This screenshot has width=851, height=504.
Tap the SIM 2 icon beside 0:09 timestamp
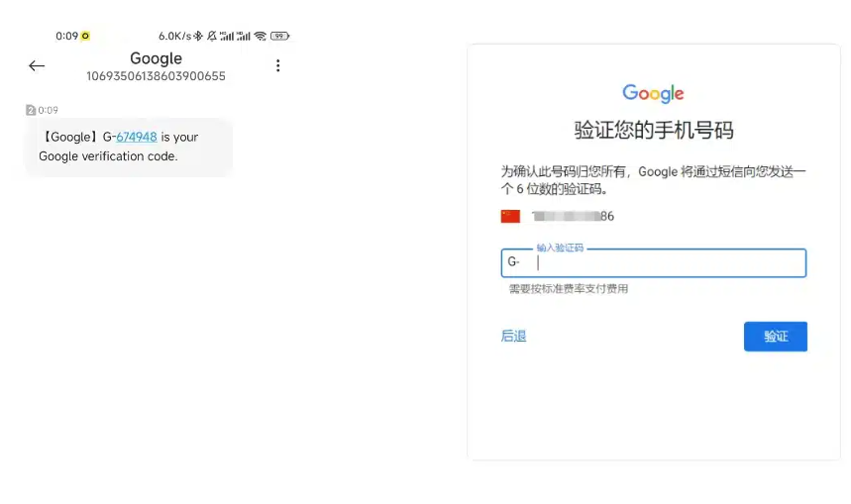tap(31, 110)
